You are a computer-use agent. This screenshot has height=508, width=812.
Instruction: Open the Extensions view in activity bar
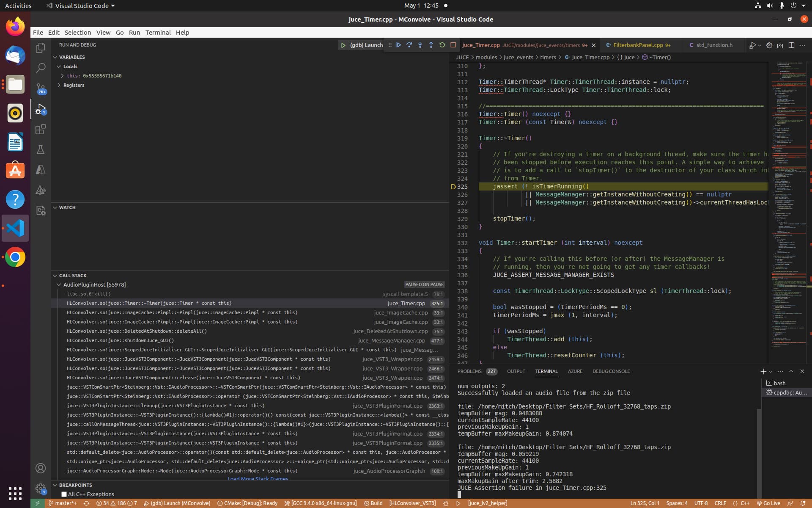coord(41,129)
